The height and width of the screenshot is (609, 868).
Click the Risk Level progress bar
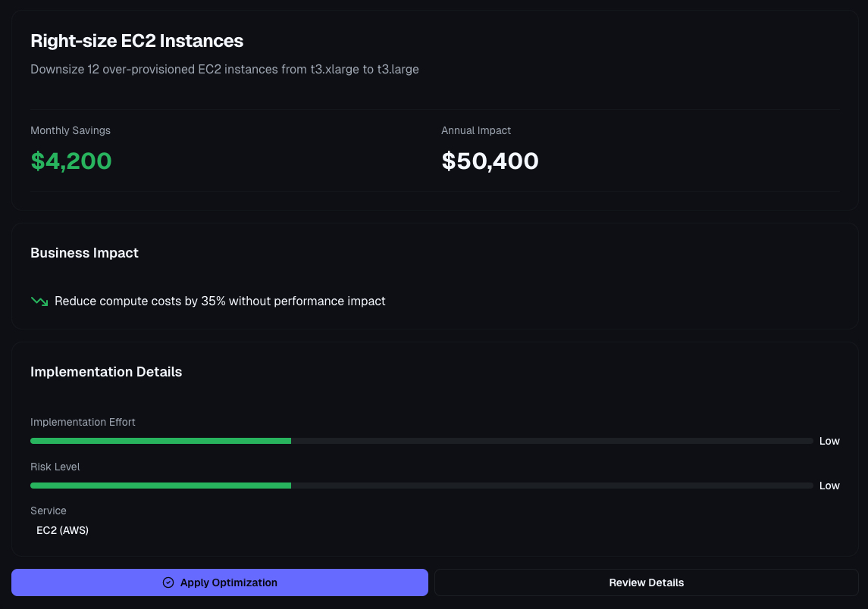[x=421, y=486]
